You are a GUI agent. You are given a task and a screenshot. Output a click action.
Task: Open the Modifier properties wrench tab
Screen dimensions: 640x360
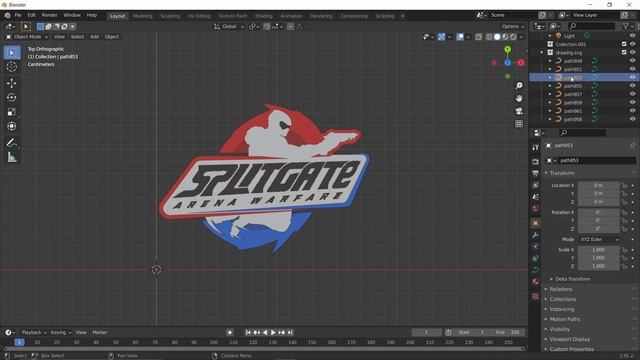coord(536,235)
